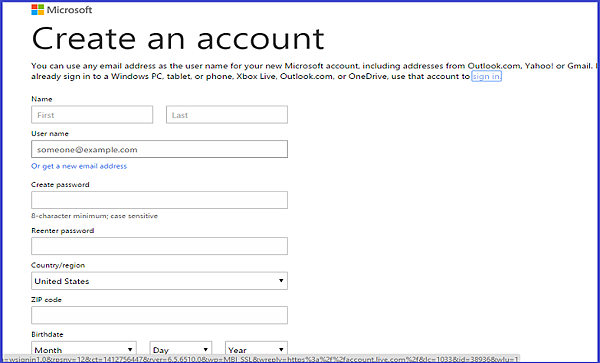Click the 'Create an account' heading

click(178, 38)
